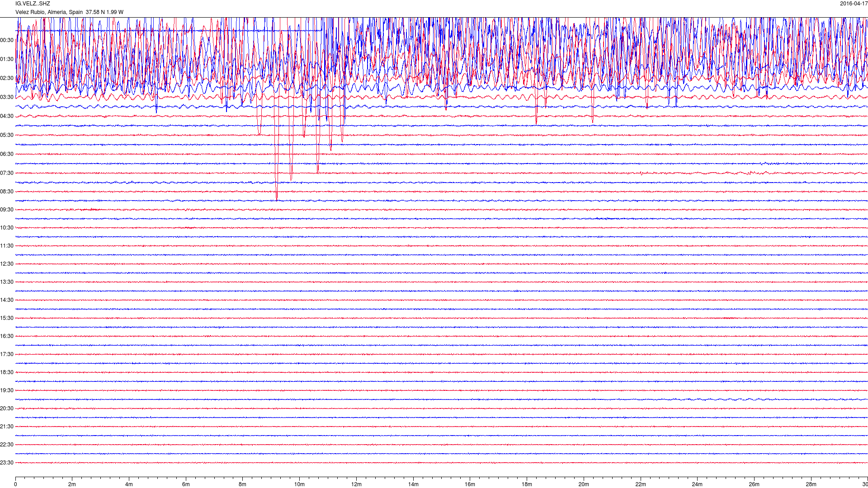Select the 13:30 time row label
The height and width of the screenshot is (488, 868).
[7, 282]
